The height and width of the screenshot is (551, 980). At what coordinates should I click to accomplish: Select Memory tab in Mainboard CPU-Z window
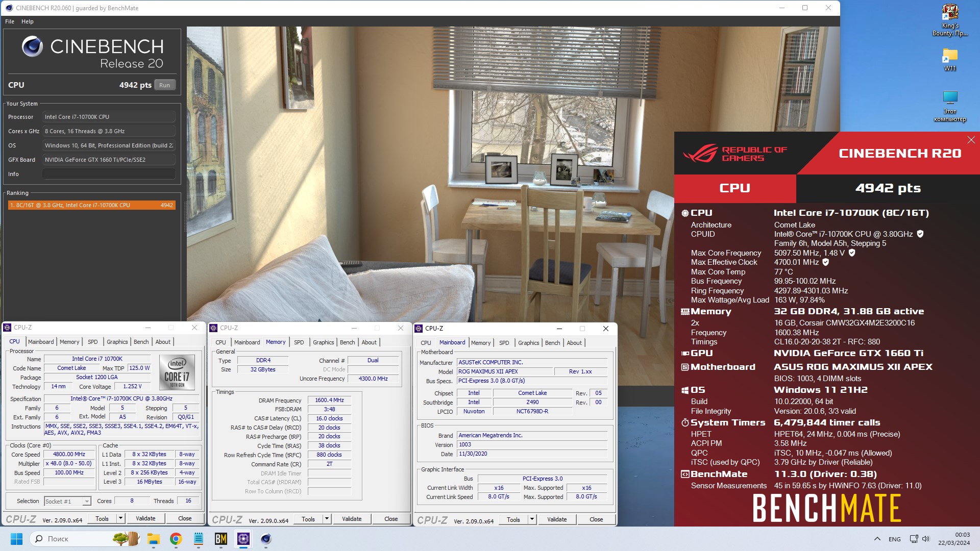481,343
